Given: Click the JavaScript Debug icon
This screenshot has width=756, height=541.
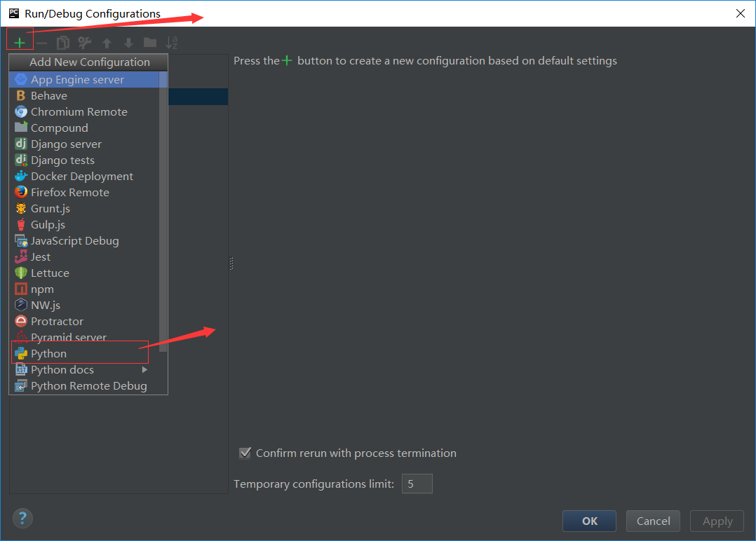Looking at the screenshot, I should click(21, 241).
